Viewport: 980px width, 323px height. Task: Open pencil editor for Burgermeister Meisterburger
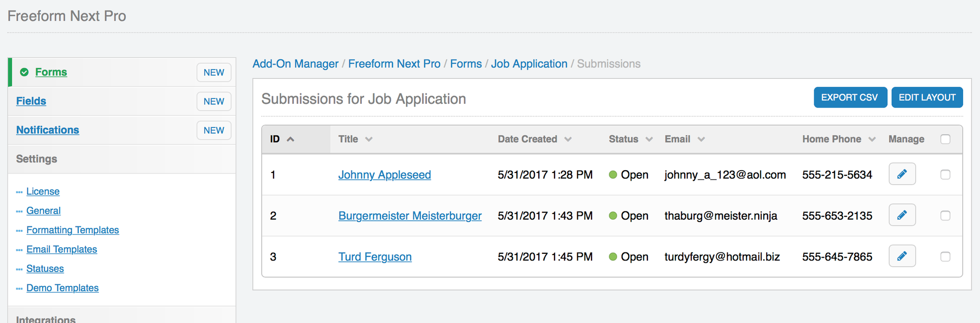[x=902, y=215]
